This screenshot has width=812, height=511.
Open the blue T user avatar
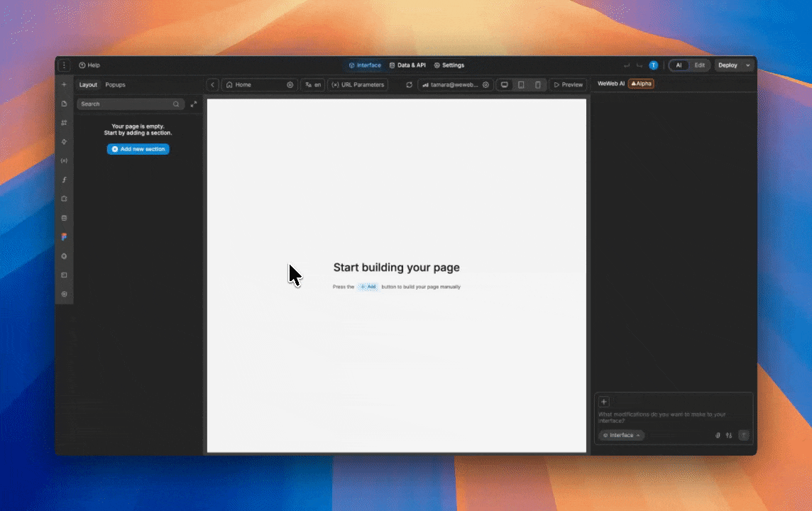(x=654, y=65)
